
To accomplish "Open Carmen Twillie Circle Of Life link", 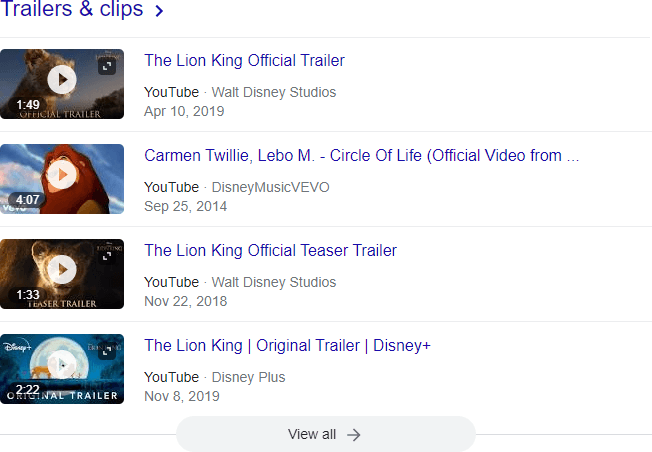I will (361, 156).
